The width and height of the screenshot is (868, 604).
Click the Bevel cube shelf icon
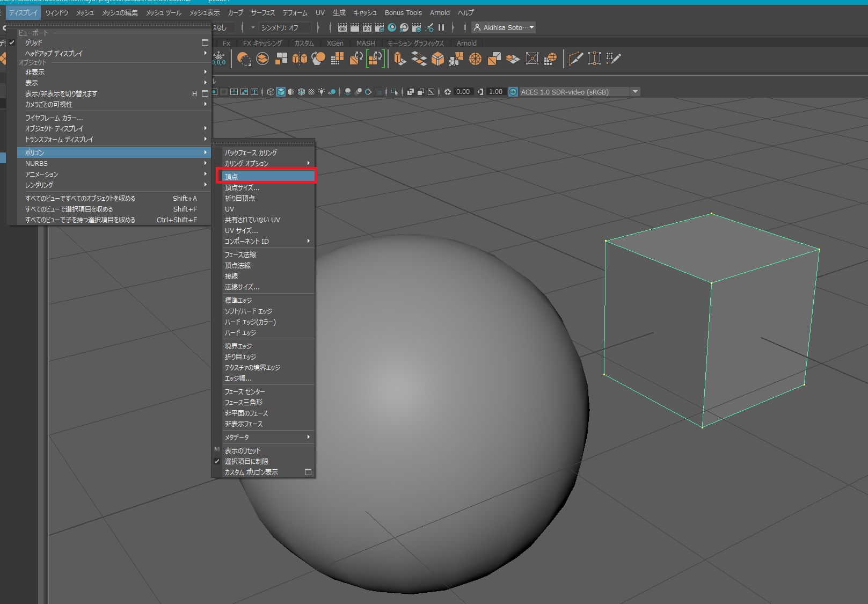coord(438,59)
